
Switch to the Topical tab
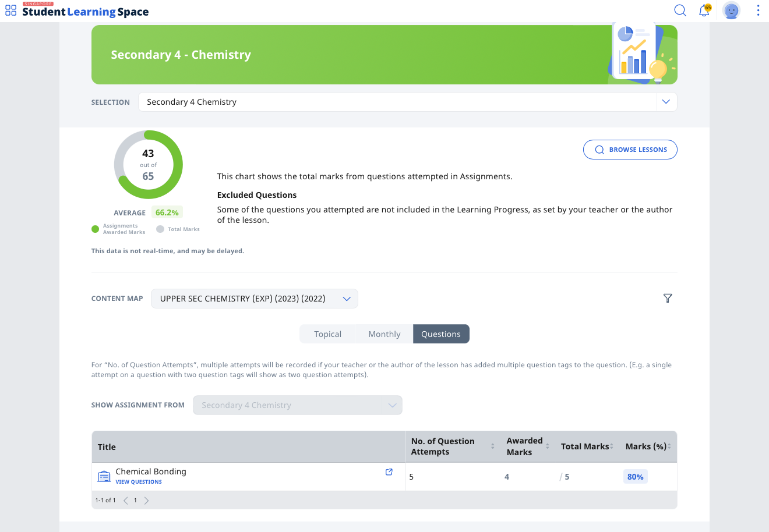point(327,334)
